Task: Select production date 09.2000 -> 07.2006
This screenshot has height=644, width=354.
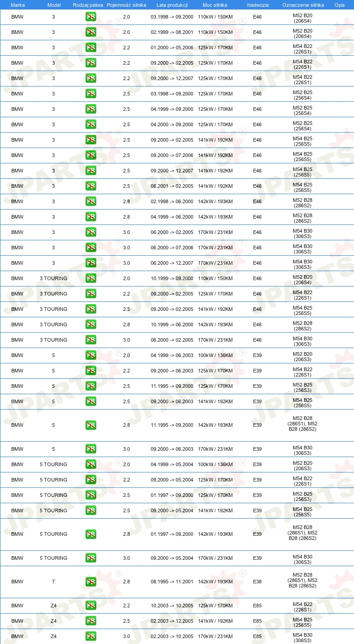Action: [x=172, y=155]
